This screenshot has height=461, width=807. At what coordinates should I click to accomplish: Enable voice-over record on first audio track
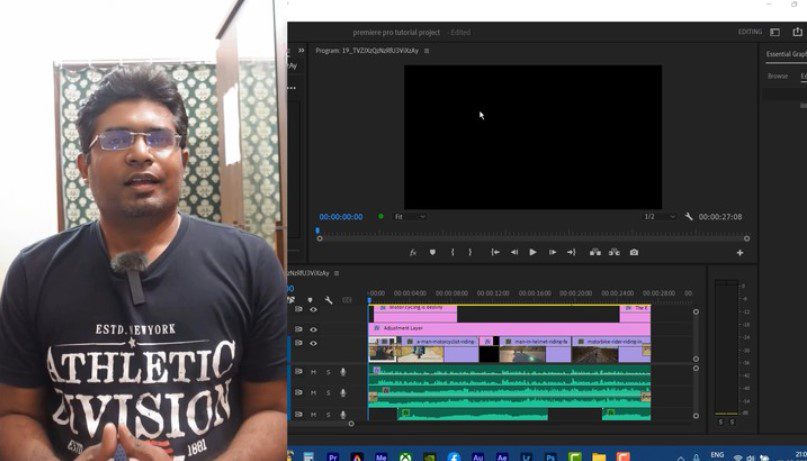coord(343,371)
